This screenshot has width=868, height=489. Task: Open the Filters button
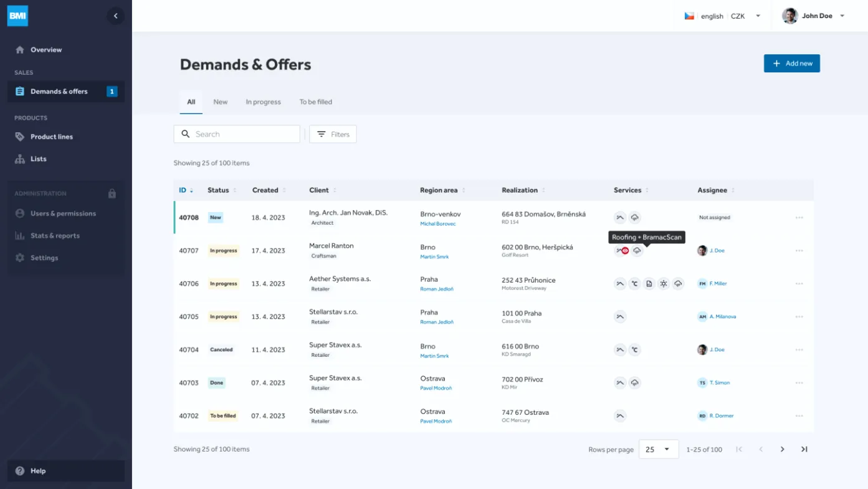point(333,134)
